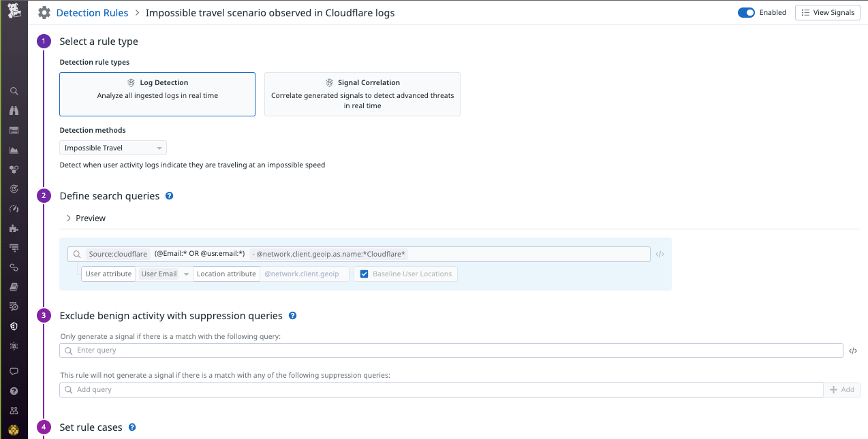
Task: Open the Integrations puzzle piece icon
Action: click(x=14, y=229)
